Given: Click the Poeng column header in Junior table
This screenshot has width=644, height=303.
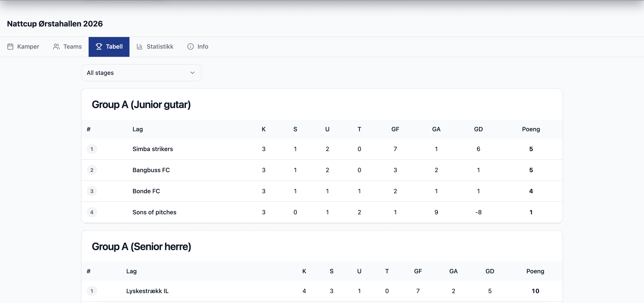Looking at the screenshot, I should (x=531, y=129).
